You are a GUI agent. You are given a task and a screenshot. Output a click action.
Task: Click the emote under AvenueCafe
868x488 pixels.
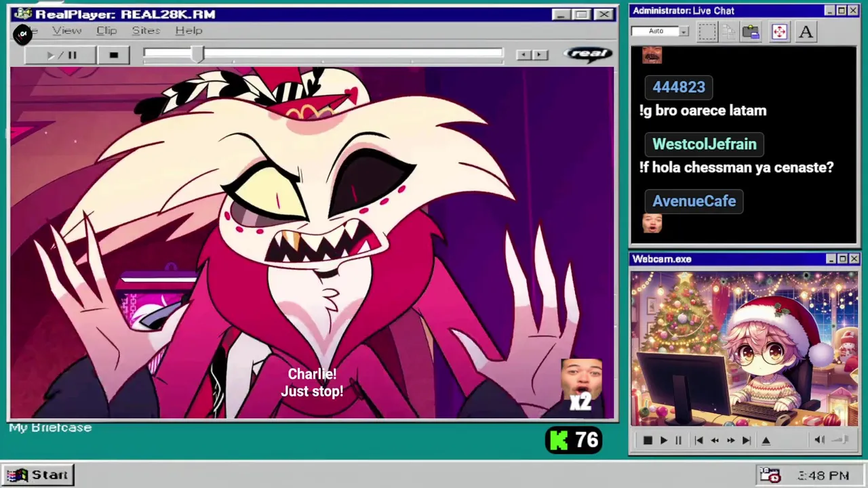coord(652,223)
